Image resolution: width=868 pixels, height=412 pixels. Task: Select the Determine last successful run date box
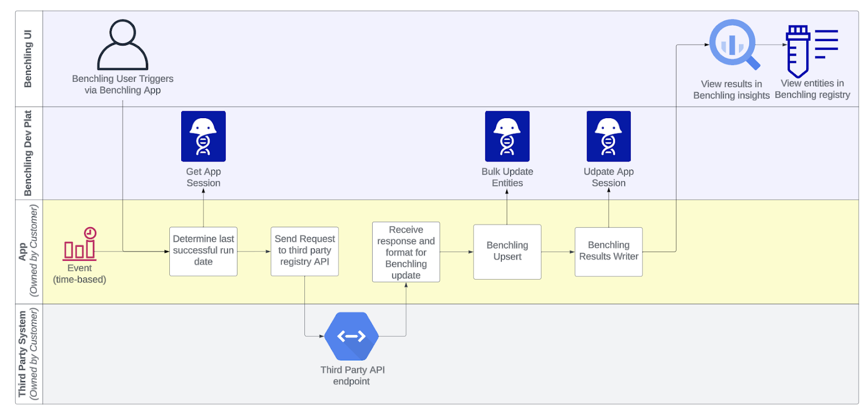point(203,252)
